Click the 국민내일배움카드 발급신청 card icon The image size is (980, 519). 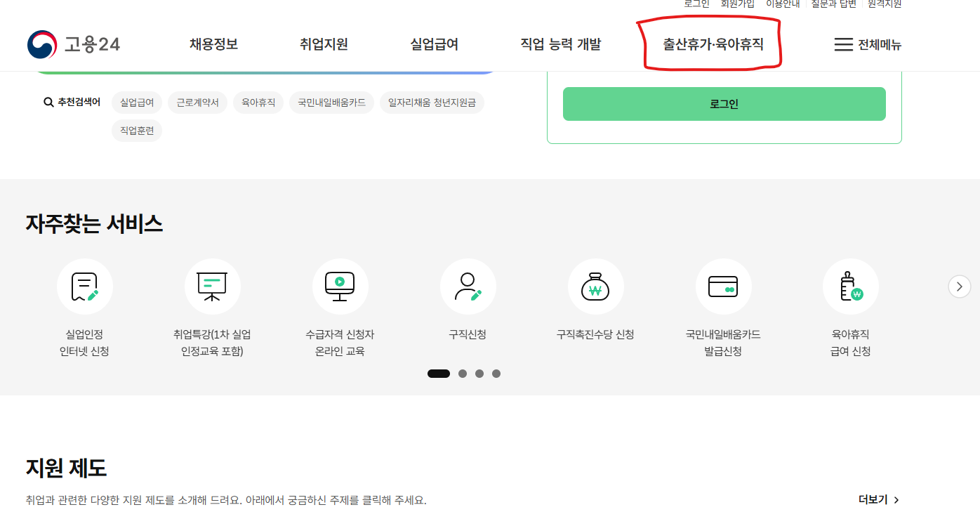click(723, 286)
